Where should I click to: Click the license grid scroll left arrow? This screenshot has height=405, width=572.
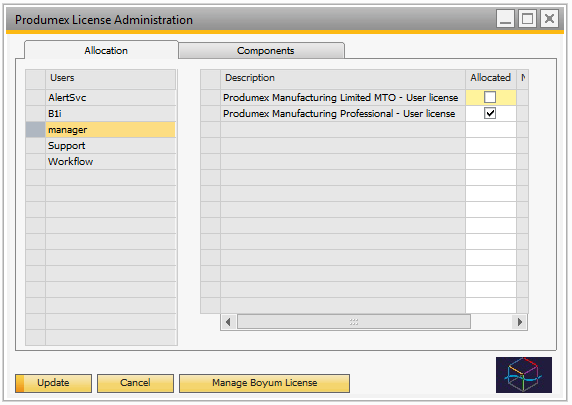[x=228, y=322]
